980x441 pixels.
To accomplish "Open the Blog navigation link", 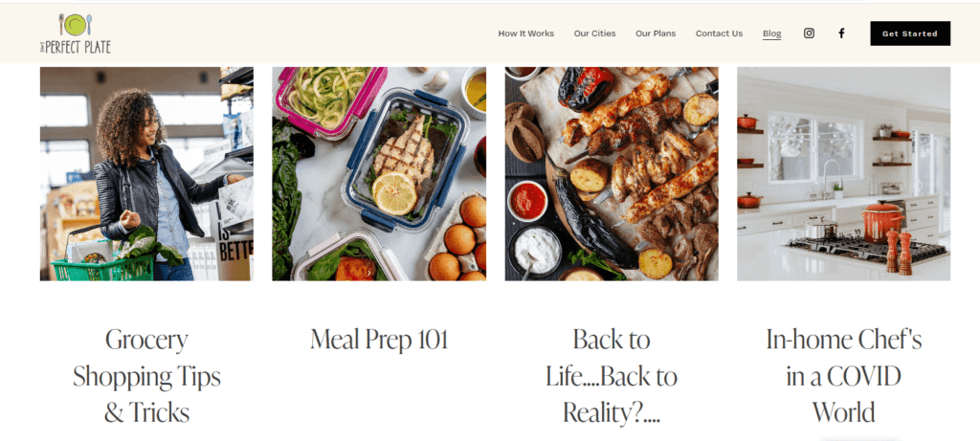I will pyautogui.click(x=772, y=33).
